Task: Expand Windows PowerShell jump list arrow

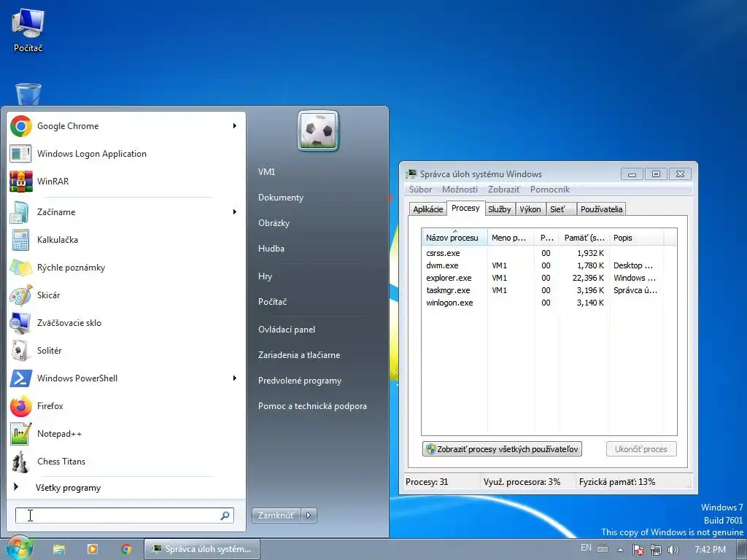Action: click(x=235, y=378)
